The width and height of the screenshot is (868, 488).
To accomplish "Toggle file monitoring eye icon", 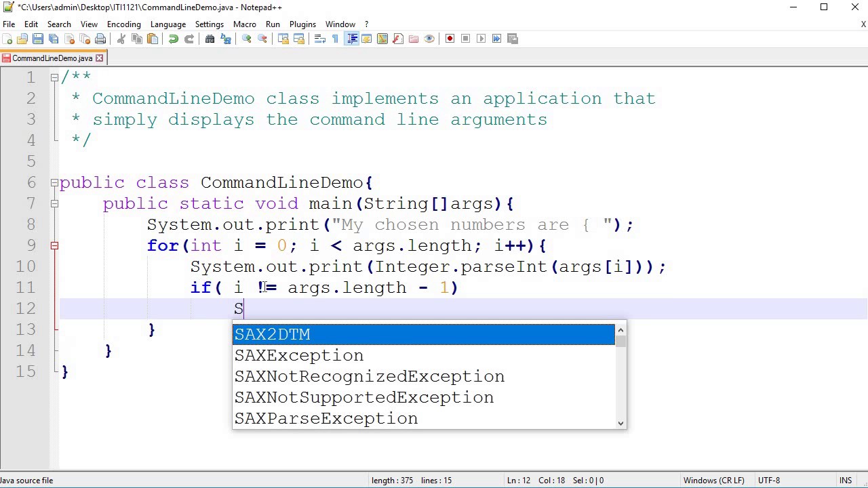I will pos(429,39).
